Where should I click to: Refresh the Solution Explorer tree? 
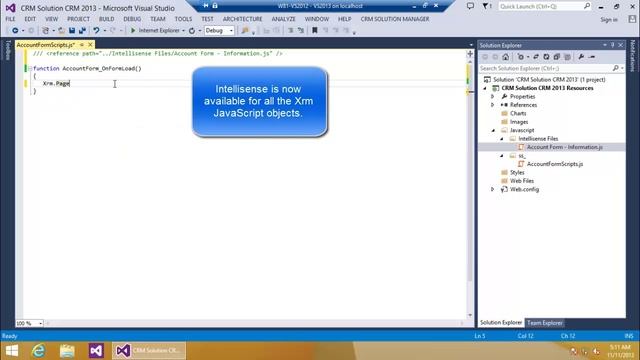[x=546, y=57]
